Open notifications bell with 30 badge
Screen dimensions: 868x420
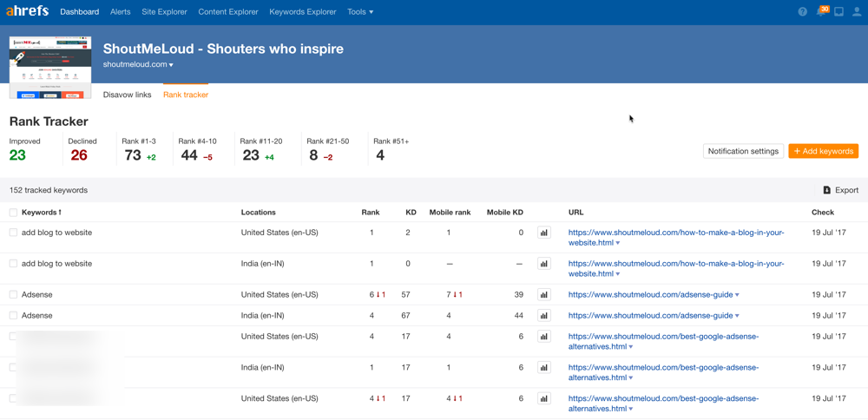(821, 11)
